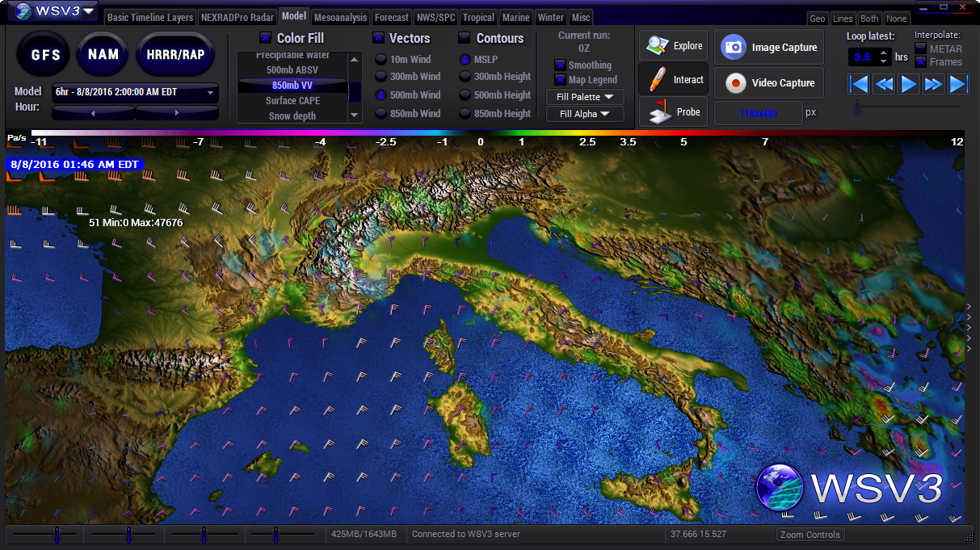Select the MSLP contour option
Screen dimensions: 980x550
pyautogui.click(x=465, y=60)
